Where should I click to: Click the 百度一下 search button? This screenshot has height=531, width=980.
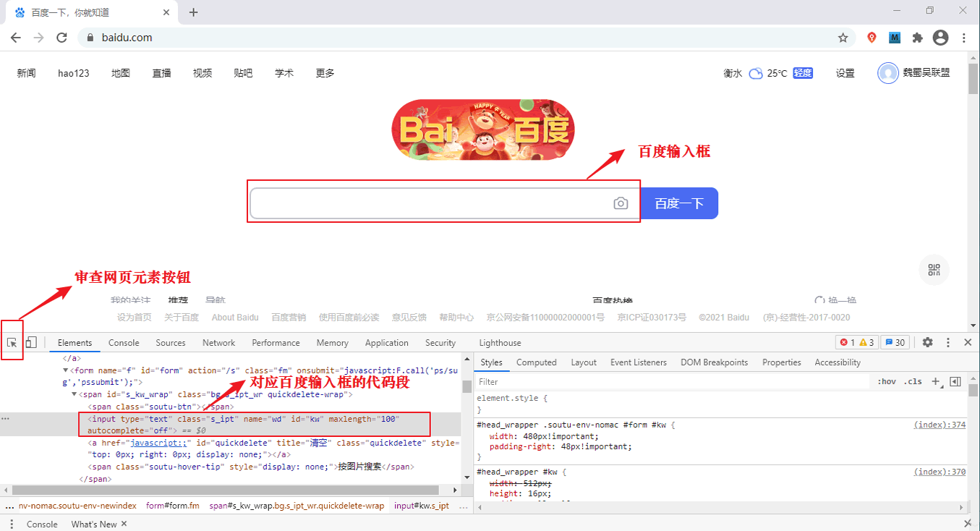[679, 203]
